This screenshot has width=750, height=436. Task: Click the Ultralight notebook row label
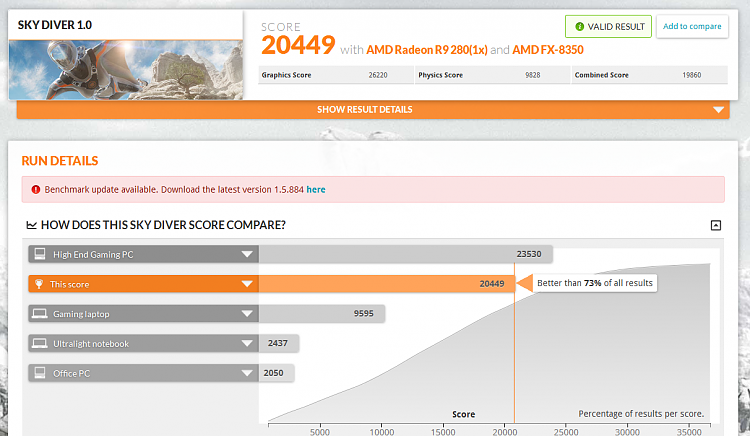[91, 344]
